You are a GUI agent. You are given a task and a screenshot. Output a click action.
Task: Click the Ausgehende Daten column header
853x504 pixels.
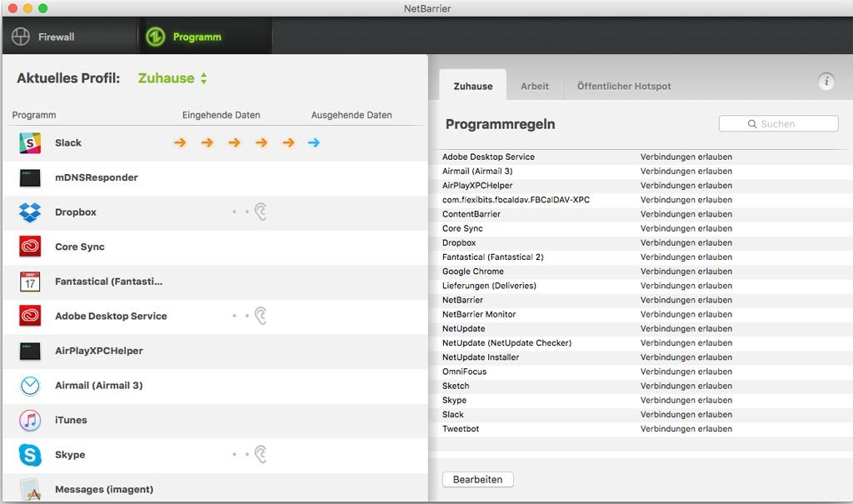click(x=352, y=115)
